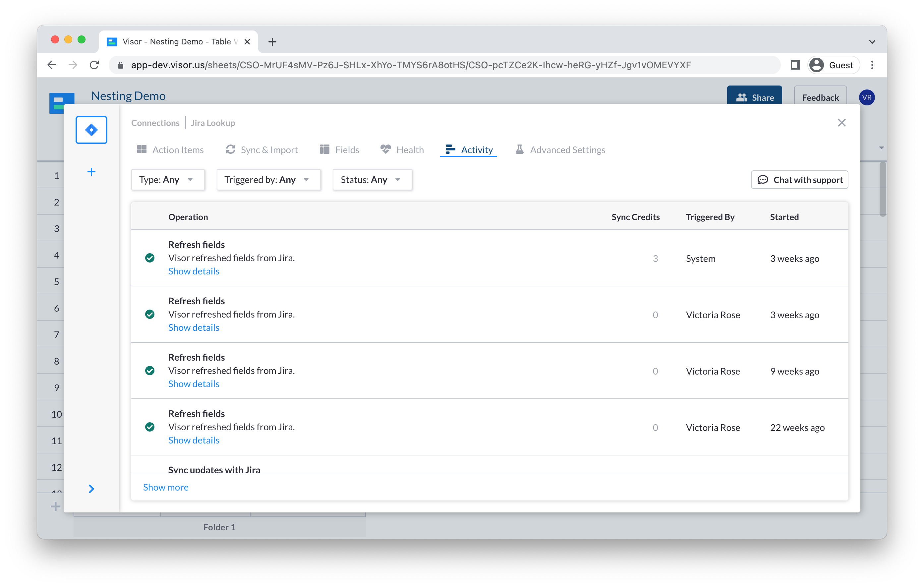Click the Sync Credits column header
Screen dimensions: 924x588
coord(635,217)
